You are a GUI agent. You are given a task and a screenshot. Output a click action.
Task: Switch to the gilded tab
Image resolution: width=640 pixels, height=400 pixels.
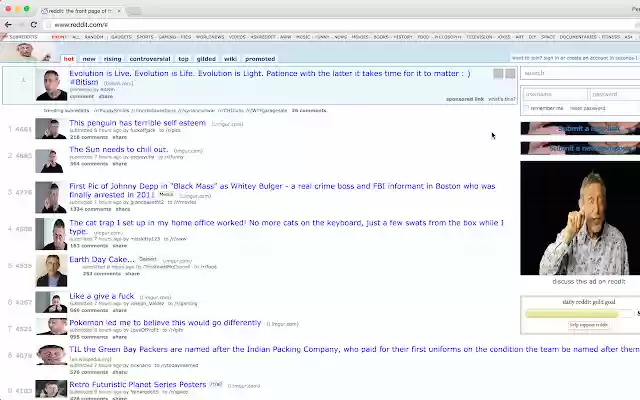(x=206, y=59)
